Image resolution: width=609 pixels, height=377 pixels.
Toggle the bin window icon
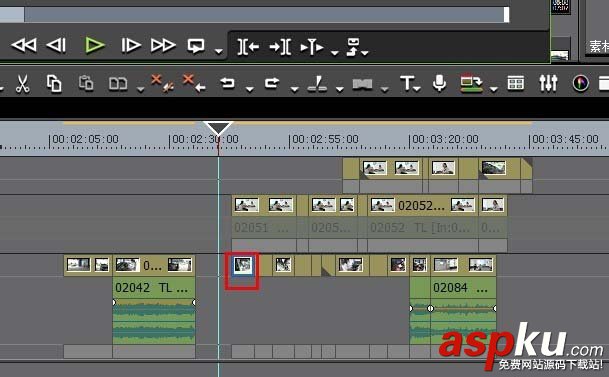516,83
